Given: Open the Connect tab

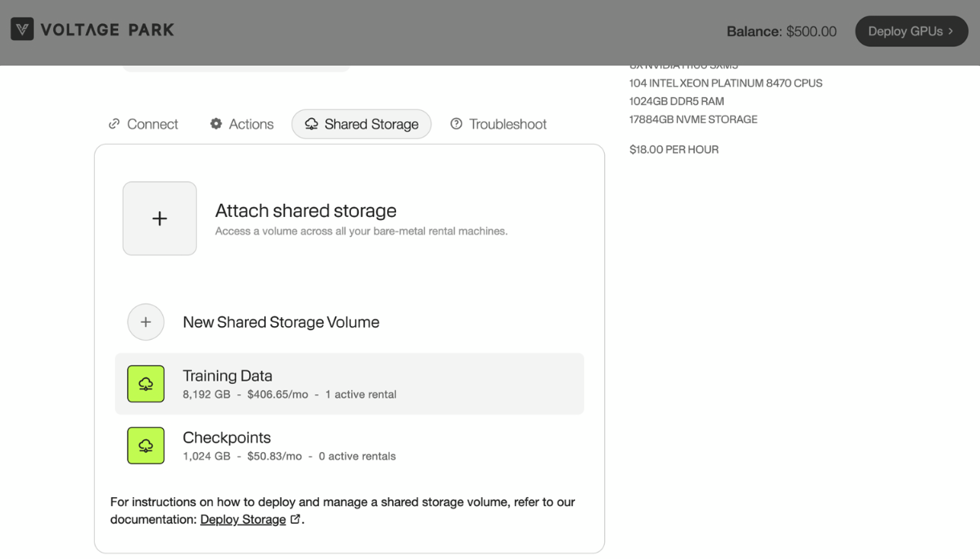Looking at the screenshot, I should tap(152, 124).
